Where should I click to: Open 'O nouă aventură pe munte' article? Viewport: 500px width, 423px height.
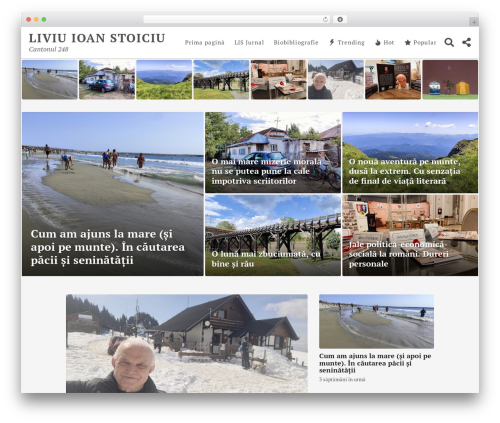(404, 171)
